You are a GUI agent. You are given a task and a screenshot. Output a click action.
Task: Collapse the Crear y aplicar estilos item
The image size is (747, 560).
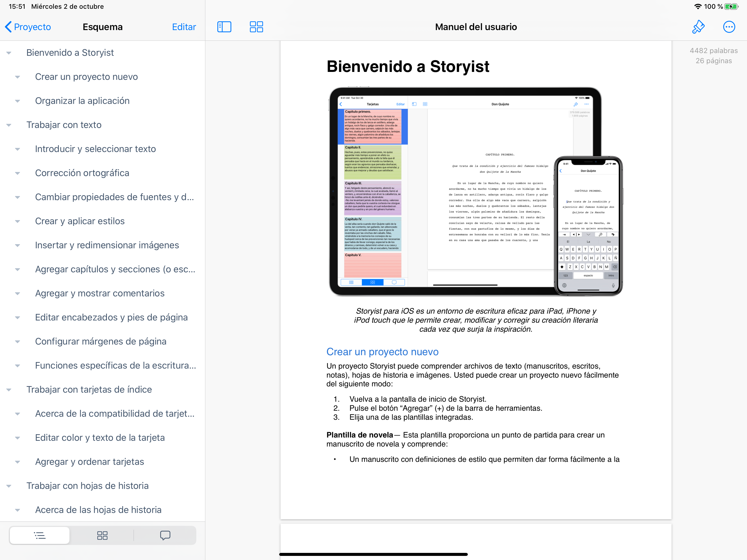click(17, 221)
